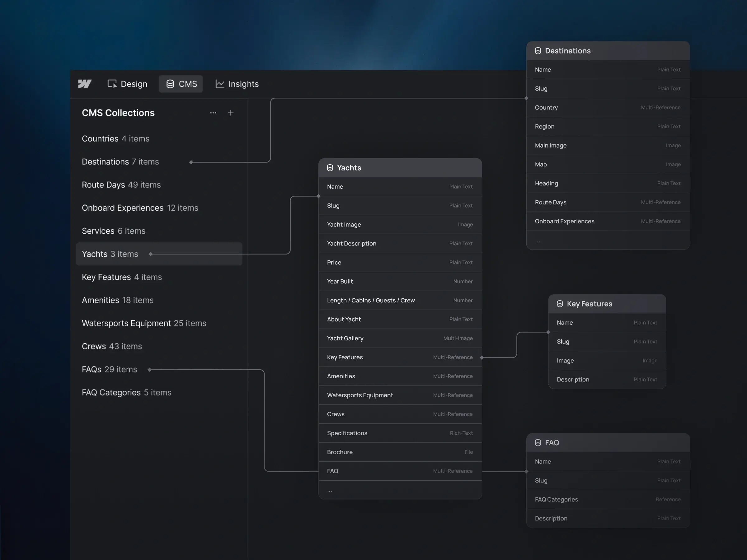Select Slug field in Key Features card

tap(607, 342)
